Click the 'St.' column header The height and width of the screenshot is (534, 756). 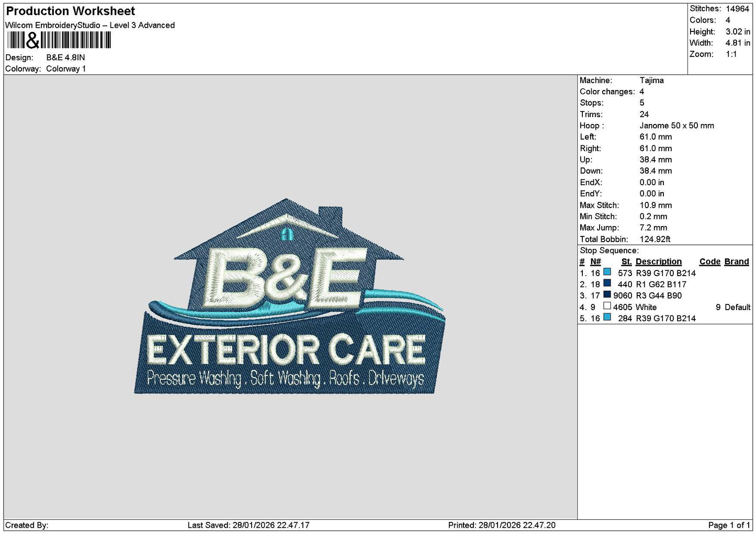point(626,262)
